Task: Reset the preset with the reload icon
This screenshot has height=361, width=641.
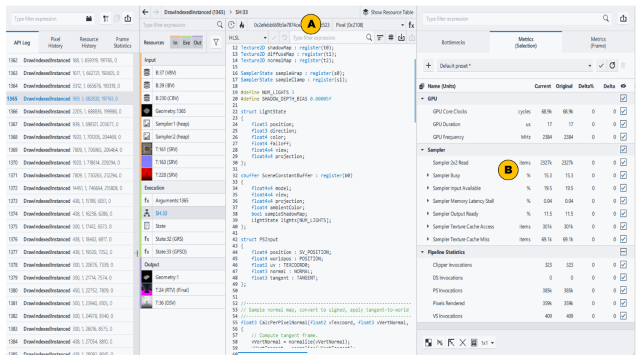Action: click(612, 65)
